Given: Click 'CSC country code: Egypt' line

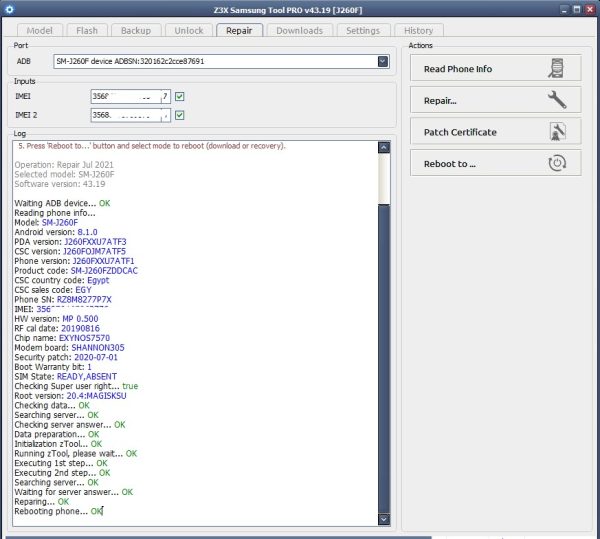Looking at the screenshot, I should tap(62, 280).
